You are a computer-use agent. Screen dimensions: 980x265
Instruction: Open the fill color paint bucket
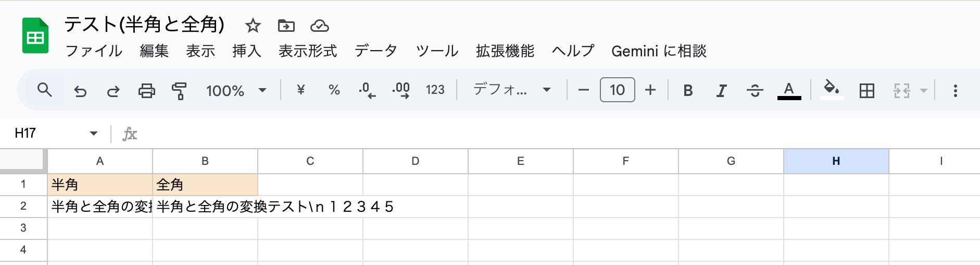(832, 90)
